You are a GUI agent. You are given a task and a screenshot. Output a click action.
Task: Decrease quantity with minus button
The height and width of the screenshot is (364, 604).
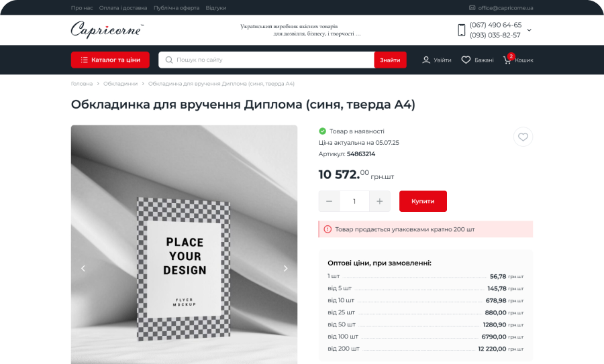[329, 201]
